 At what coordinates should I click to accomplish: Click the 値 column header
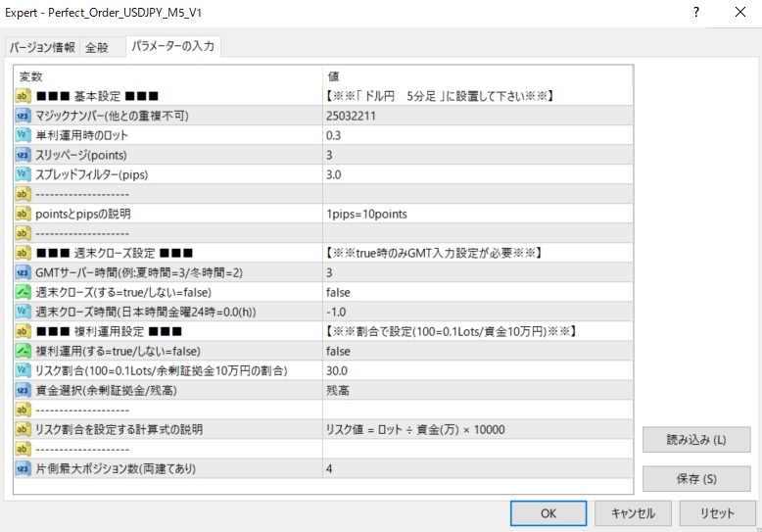[x=478, y=76]
